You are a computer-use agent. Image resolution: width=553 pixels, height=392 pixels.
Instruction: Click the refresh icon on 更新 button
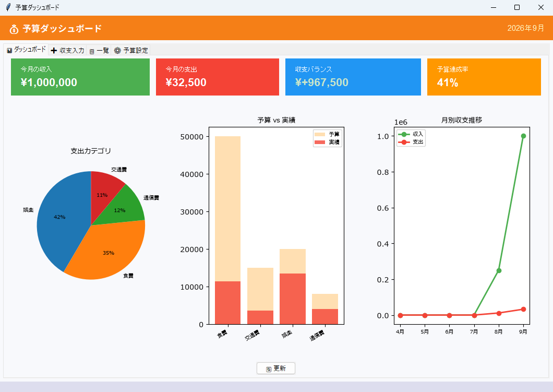(x=268, y=369)
